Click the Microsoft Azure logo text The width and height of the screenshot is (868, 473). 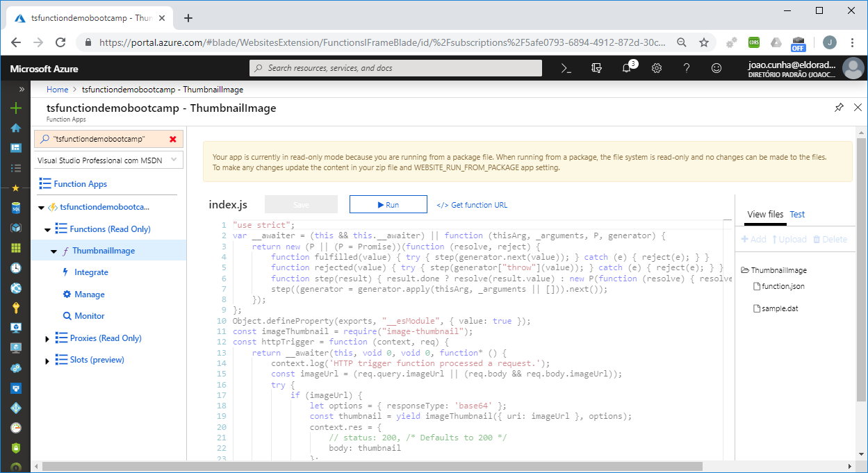pos(44,69)
